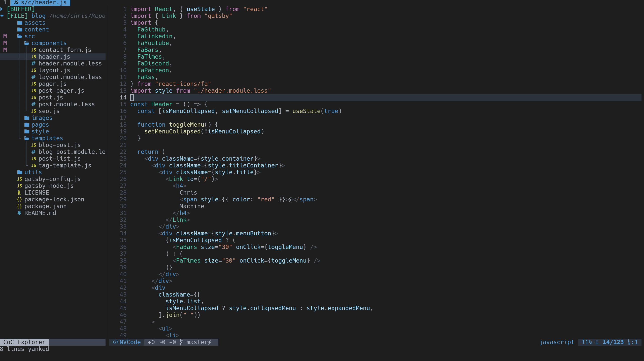Open contact-form.js from components folder

tap(65, 50)
